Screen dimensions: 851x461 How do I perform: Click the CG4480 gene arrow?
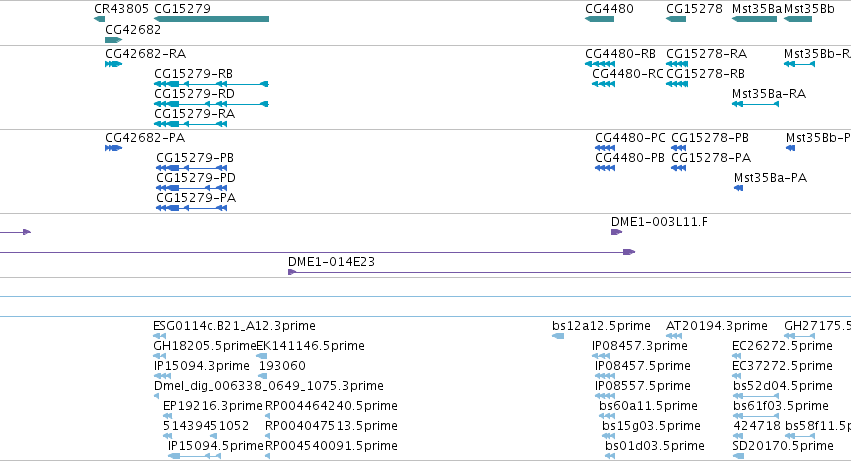(x=599, y=19)
